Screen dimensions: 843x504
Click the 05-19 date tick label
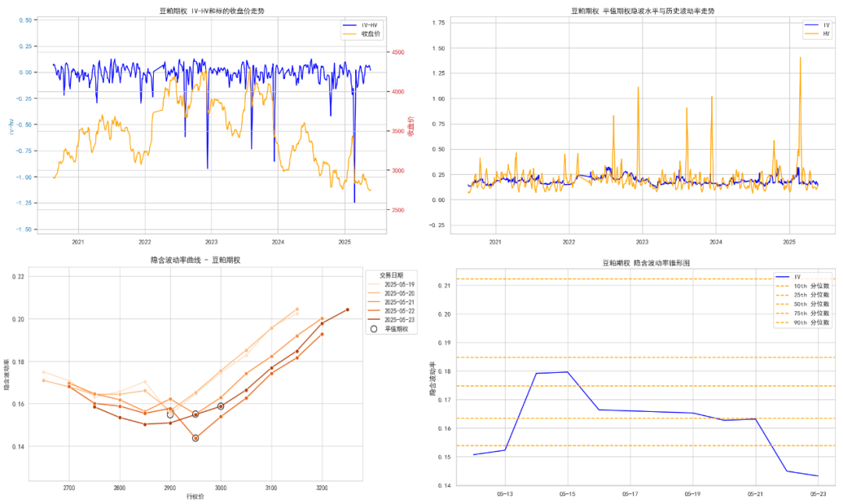coord(692,494)
